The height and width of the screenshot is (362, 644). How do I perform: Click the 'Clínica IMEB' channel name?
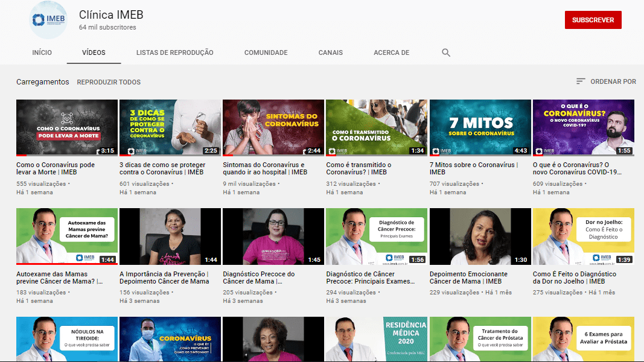111,14
